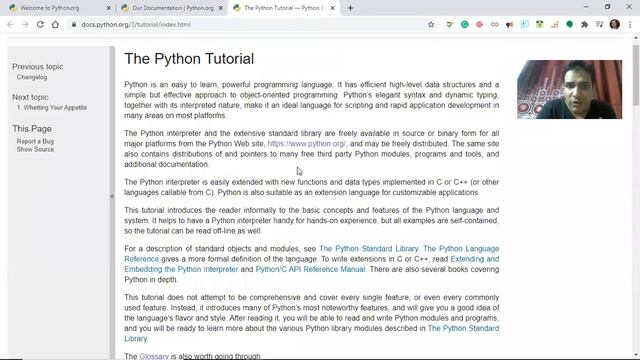Open the pink round extension icon

pyautogui.click(x=480, y=24)
